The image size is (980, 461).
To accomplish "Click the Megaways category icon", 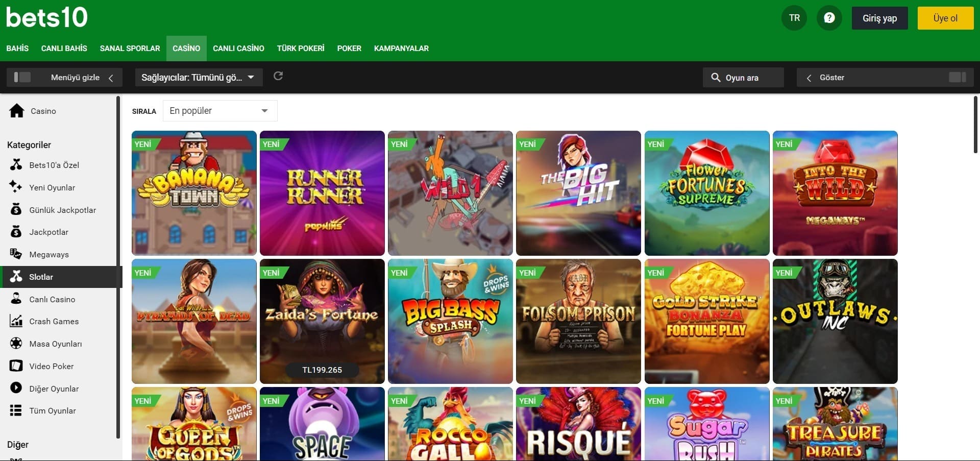I will (16, 254).
